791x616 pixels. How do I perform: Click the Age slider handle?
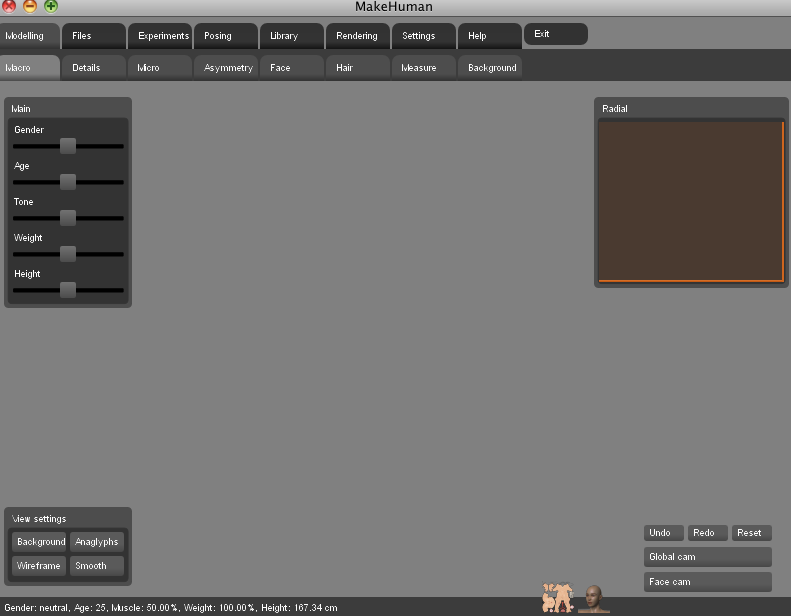(68, 182)
